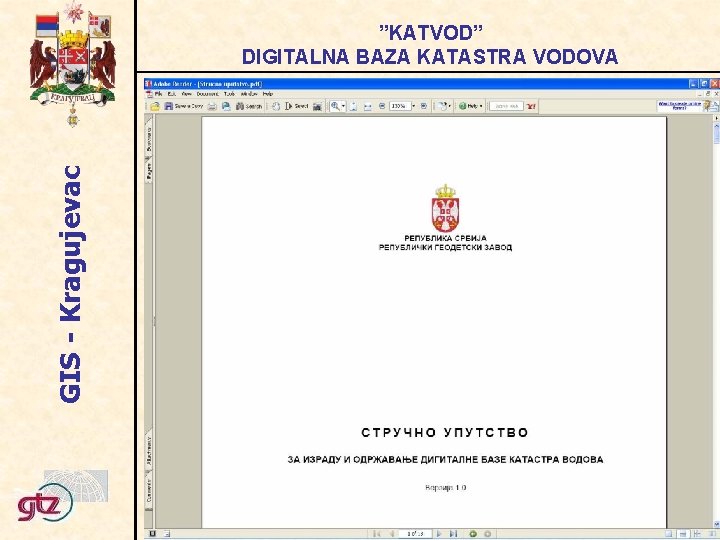The image size is (720, 540).
Task: Click the Adobe Reader title bar icon
Action: [x=148, y=84]
